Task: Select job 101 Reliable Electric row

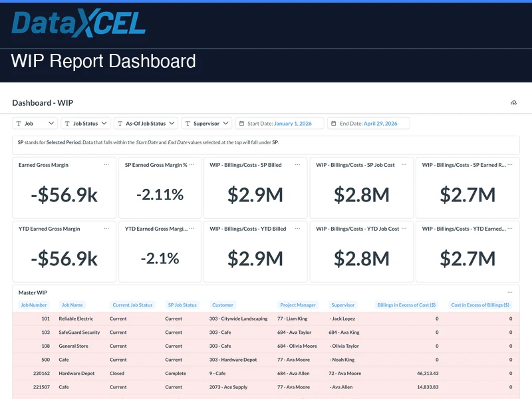Action: [266, 319]
